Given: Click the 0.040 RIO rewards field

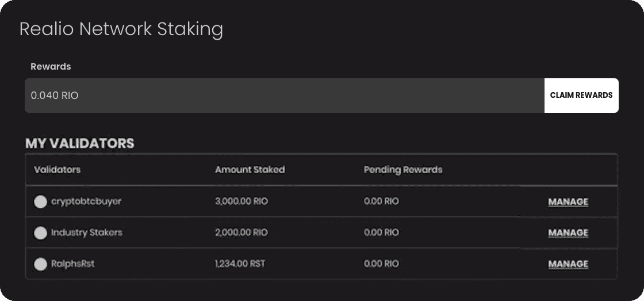Looking at the screenshot, I should [285, 96].
